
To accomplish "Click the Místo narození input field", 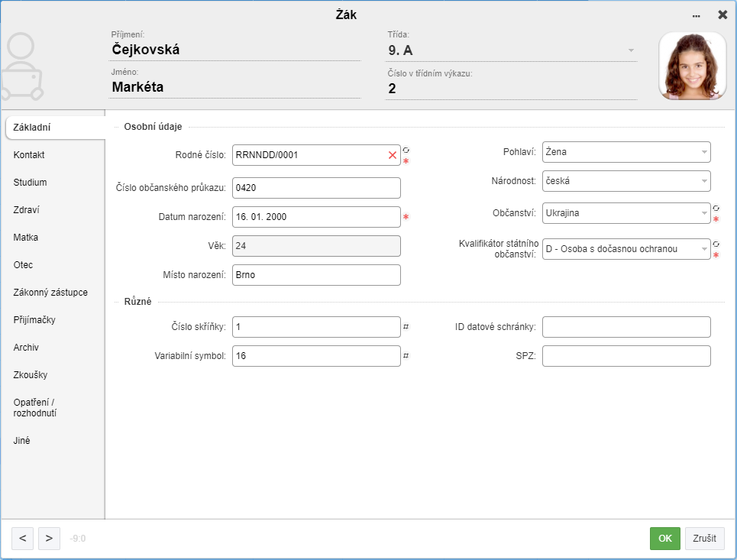I will (x=316, y=275).
